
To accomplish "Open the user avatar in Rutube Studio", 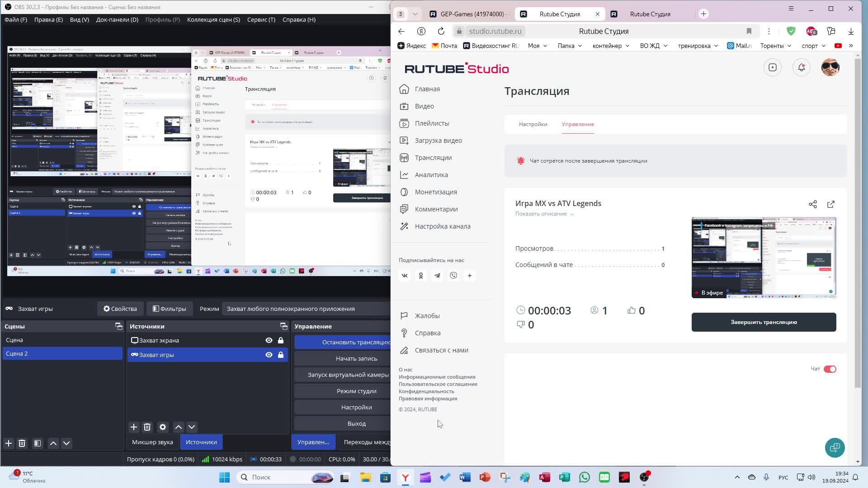I will [830, 67].
